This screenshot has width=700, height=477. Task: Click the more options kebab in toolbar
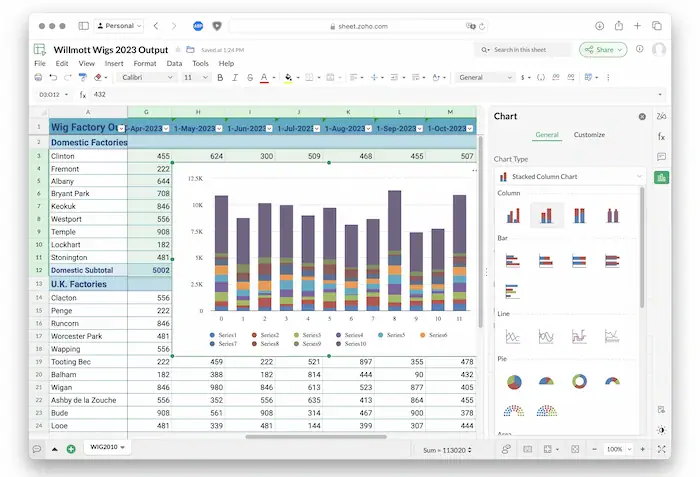tap(608, 77)
